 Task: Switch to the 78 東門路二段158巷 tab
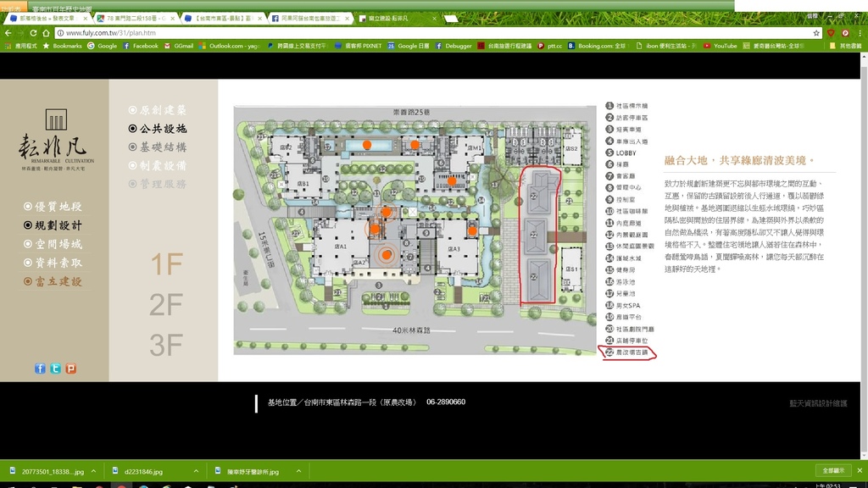(x=135, y=19)
